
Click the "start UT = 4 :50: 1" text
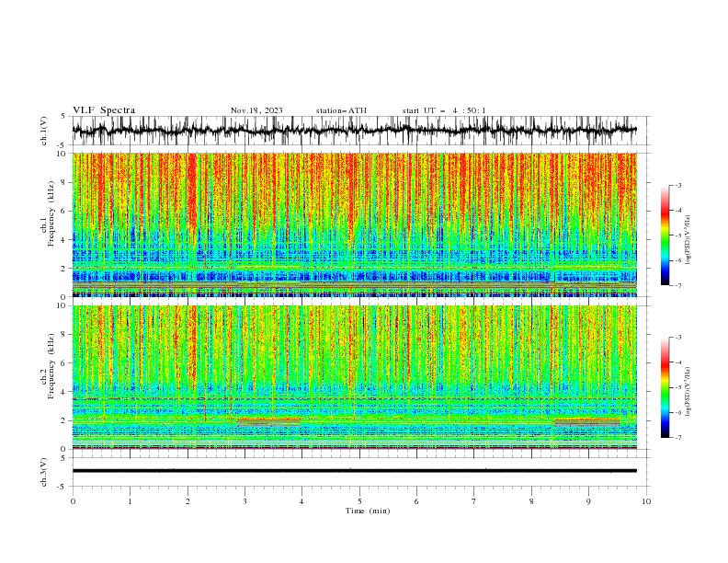pyautogui.click(x=444, y=110)
